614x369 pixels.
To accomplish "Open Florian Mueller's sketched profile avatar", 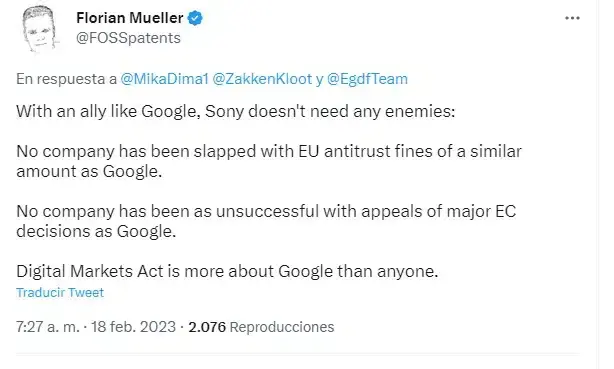I will (x=39, y=29).
